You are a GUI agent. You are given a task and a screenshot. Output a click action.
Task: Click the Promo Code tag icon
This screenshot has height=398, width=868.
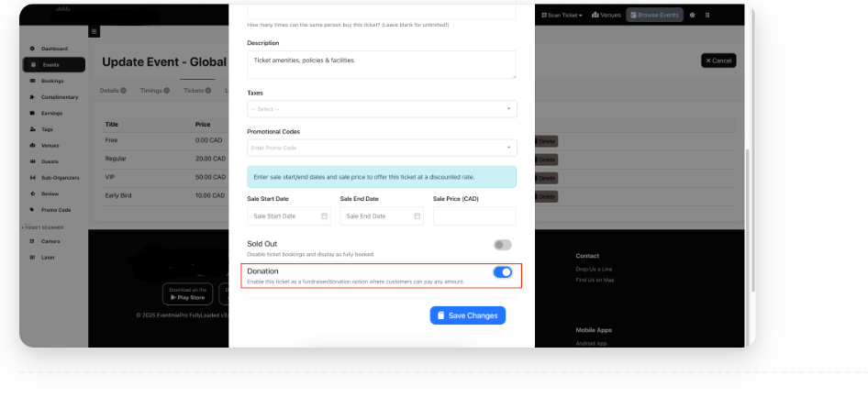pos(32,209)
